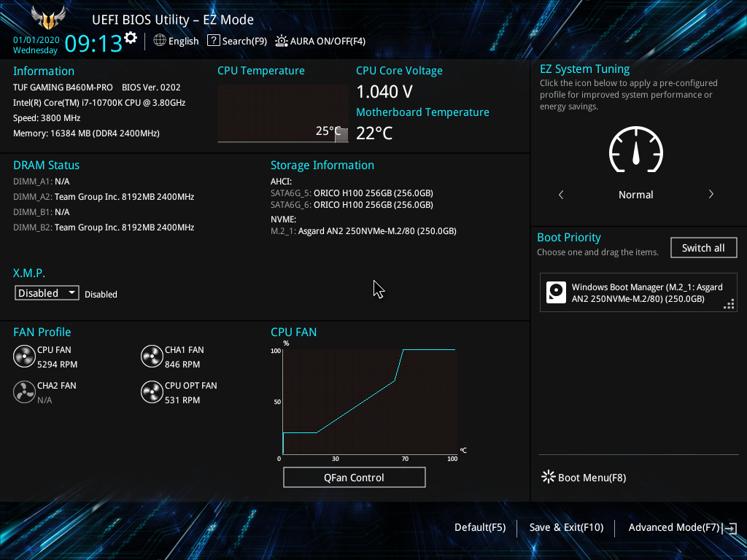Click DIMM_A2 Team Group memory entry
The image size is (747, 560).
point(104,197)
